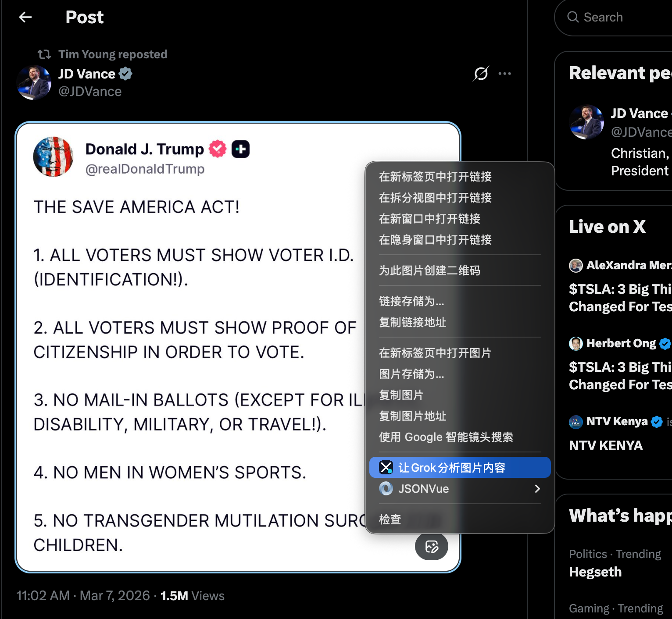This screenshot has width=672, height=619.
Task: Select "使用 Google 智能镜头搜索" option
Action: tap(446, 437)
